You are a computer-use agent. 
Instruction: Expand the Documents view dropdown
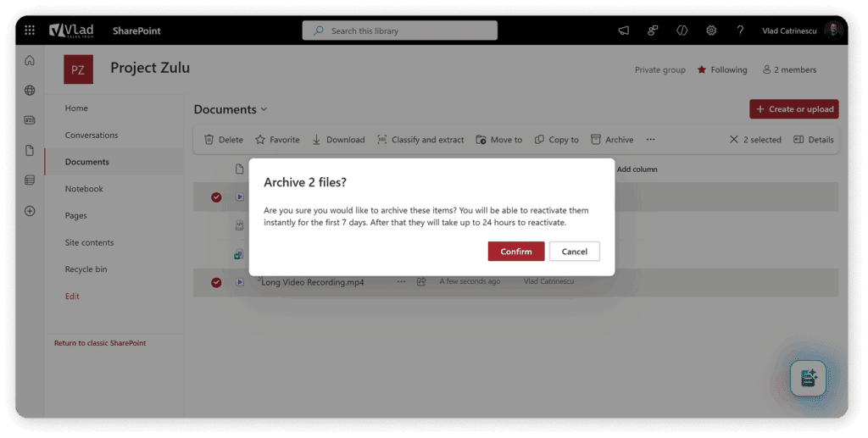pyautogui.click(x=264, y=109)
